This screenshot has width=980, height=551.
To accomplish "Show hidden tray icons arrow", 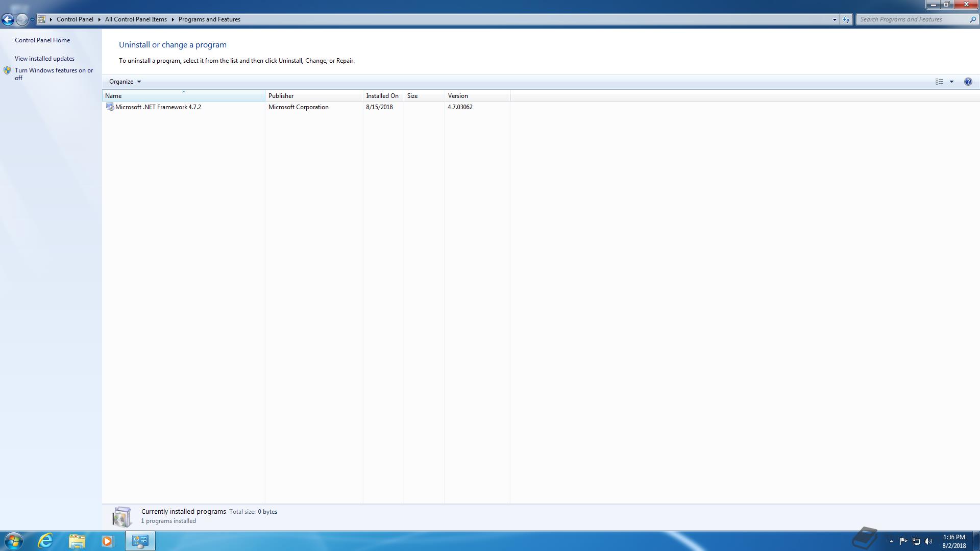I will pos(891,541).
